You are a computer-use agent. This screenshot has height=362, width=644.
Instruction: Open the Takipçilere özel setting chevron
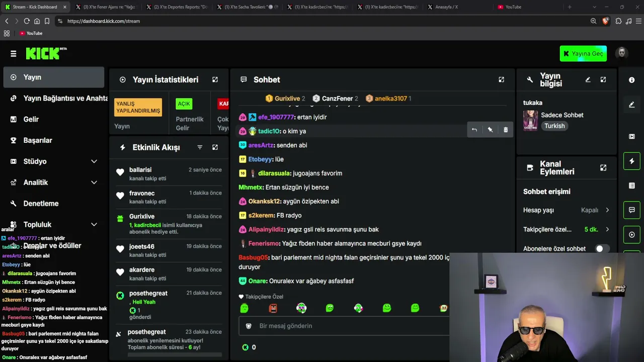point(607,229)
